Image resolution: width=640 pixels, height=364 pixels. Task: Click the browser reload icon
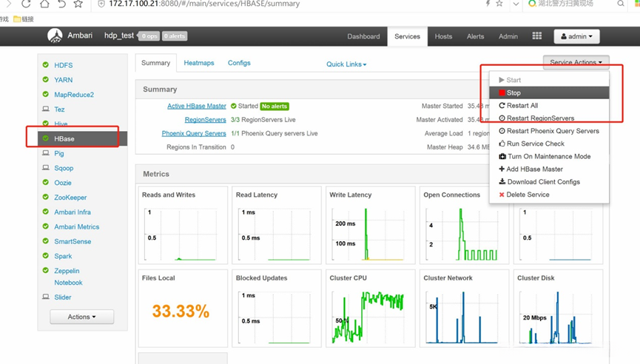click(x=26, y=4)
